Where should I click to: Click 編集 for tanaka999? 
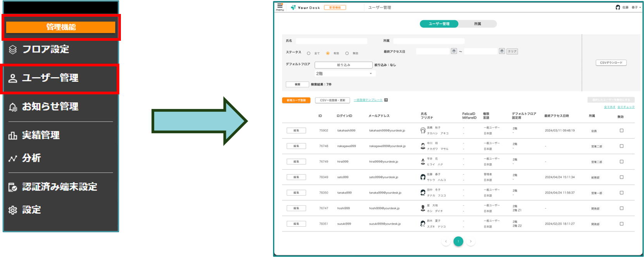coord(296,193)
